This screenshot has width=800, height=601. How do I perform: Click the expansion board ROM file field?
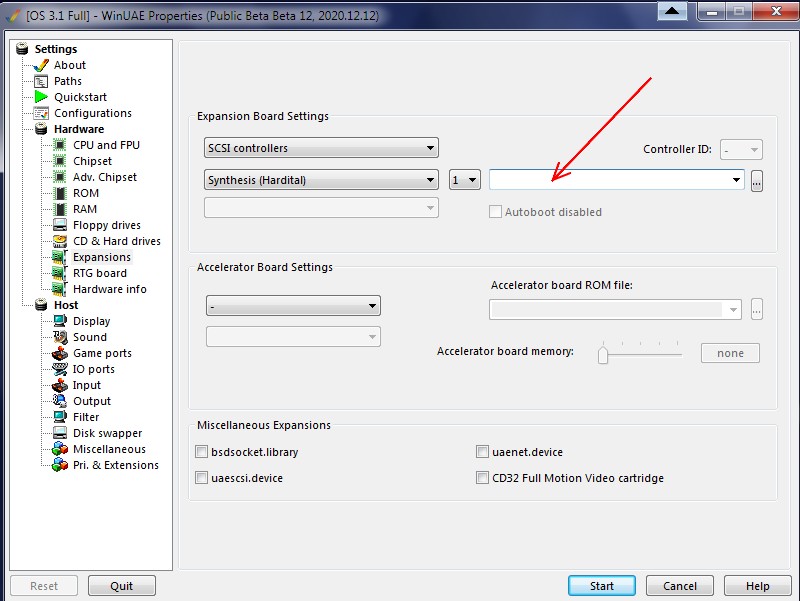[610, 180]
